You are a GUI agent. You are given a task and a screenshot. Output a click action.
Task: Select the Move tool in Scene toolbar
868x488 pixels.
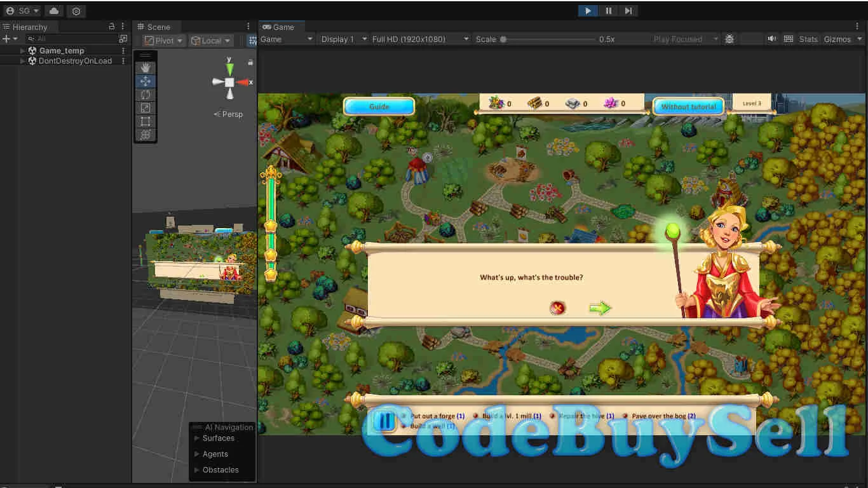click(146, 81)
